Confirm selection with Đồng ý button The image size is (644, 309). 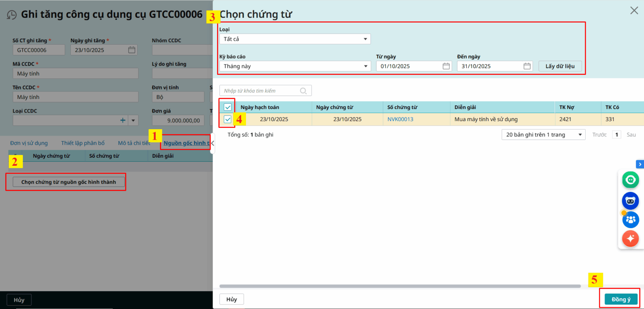[x=621, y=299]
